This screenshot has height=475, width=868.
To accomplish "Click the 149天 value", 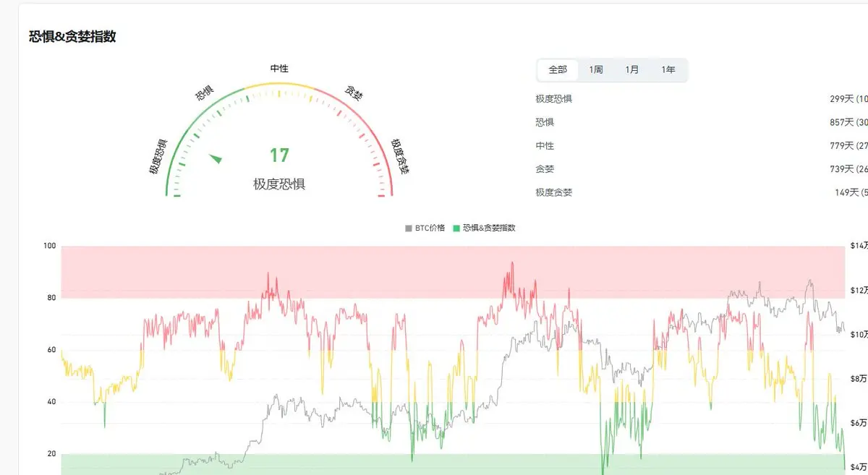I will pos(846,192).
